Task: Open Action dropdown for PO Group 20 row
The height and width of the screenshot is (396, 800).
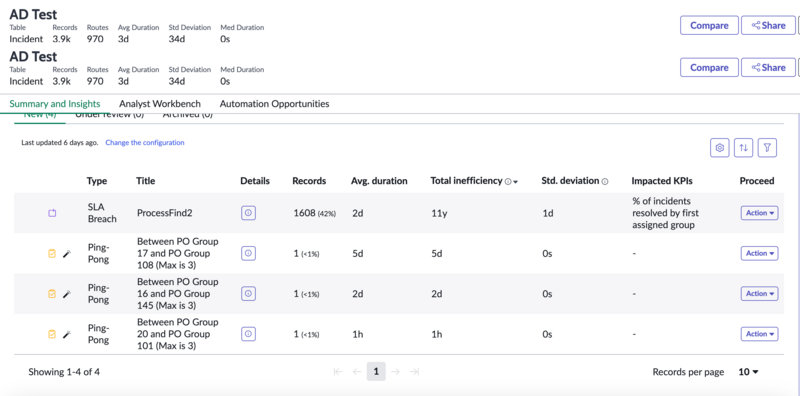Action: [x=759, y=334]
